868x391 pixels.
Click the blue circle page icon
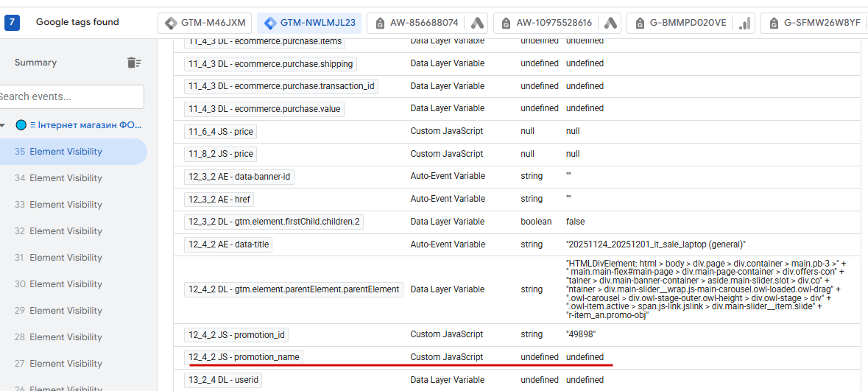pyautogui.click(x=21, y=125)
